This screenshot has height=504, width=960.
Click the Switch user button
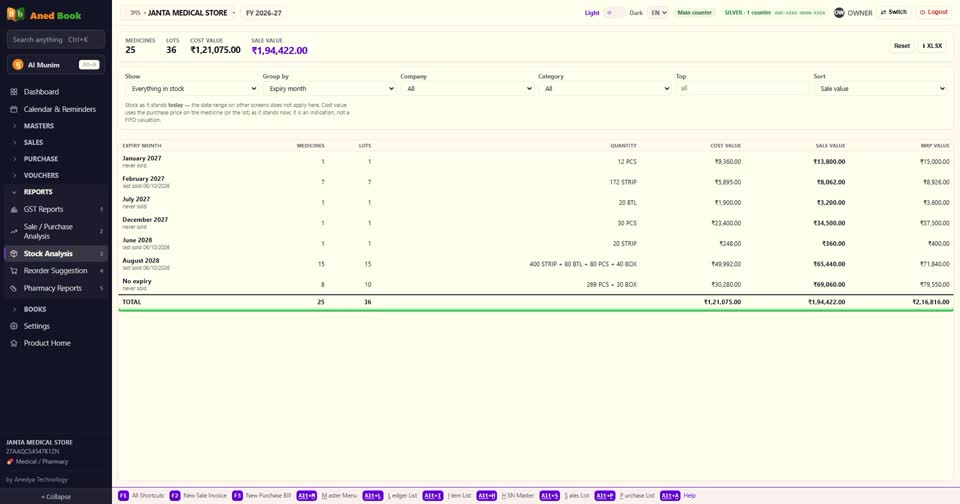pyautogui.click(x=894, y=12)
